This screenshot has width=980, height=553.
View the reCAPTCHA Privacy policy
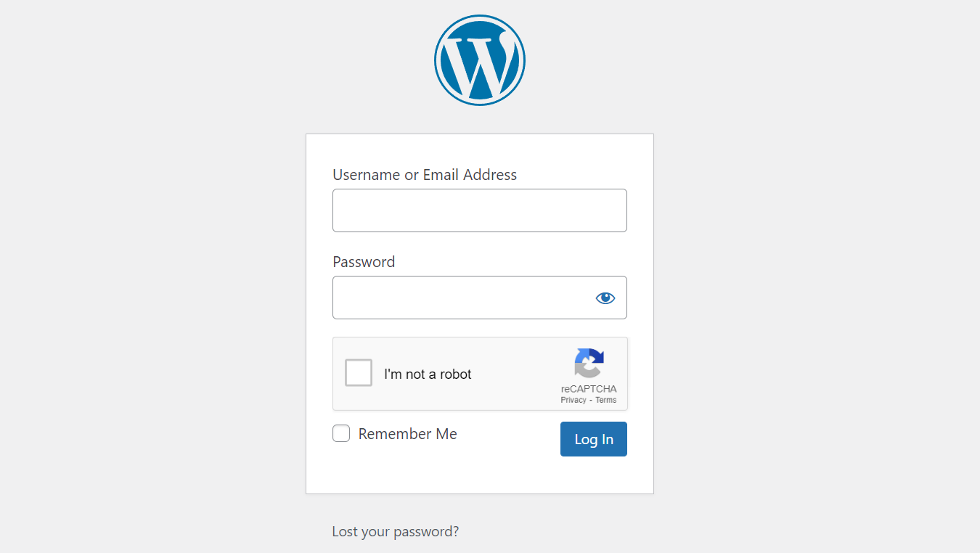click(573, 399)
